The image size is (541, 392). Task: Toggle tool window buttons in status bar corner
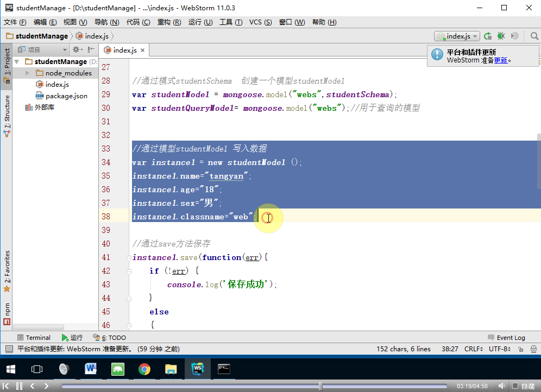coord(9,349)
